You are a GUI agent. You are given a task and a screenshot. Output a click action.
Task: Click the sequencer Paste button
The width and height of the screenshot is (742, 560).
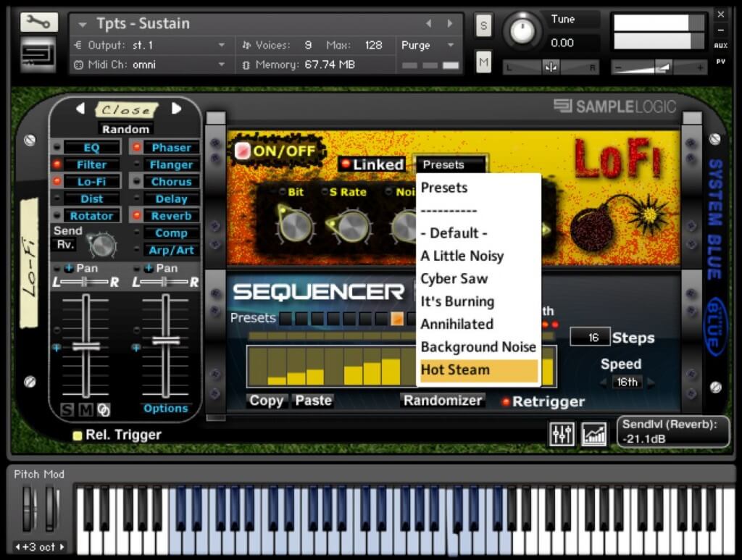click(313, 401)
